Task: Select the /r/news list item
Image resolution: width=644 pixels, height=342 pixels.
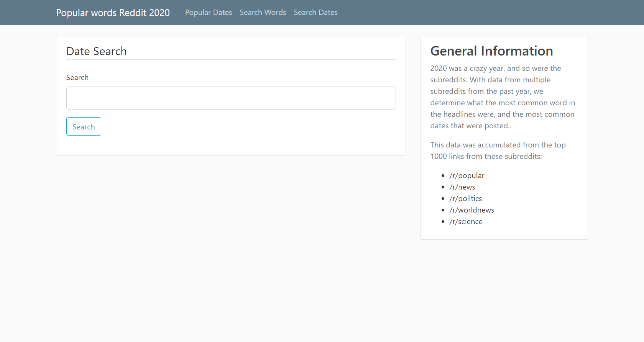Action: [462, 187]
